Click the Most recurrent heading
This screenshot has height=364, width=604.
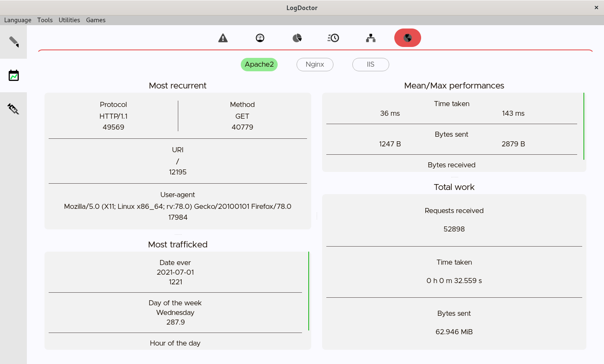pos(178,86)
